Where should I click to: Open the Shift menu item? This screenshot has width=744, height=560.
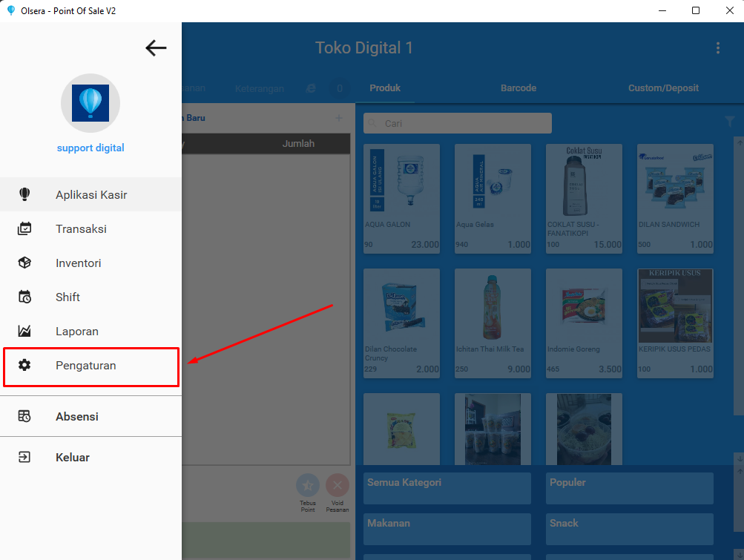click(90, 297)
